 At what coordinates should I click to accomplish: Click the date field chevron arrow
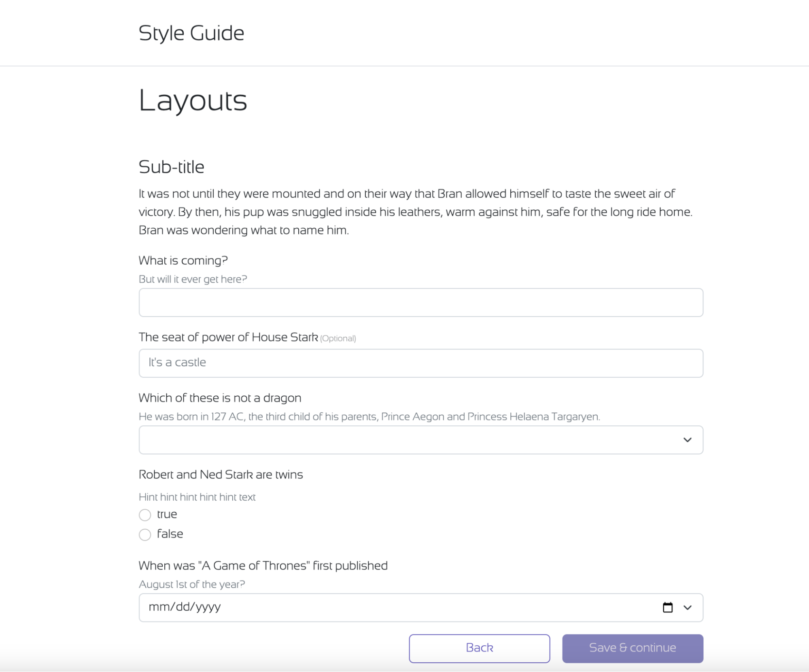[687, 607]
